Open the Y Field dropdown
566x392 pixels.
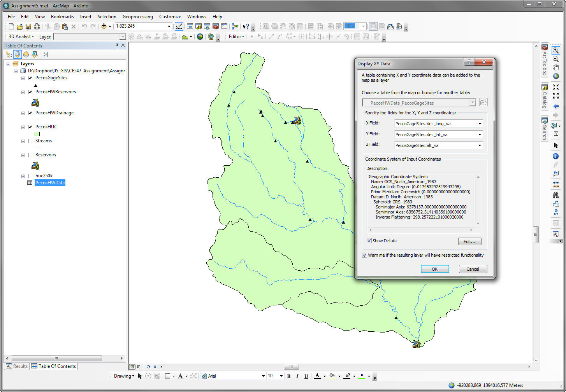tap(480, 135)
